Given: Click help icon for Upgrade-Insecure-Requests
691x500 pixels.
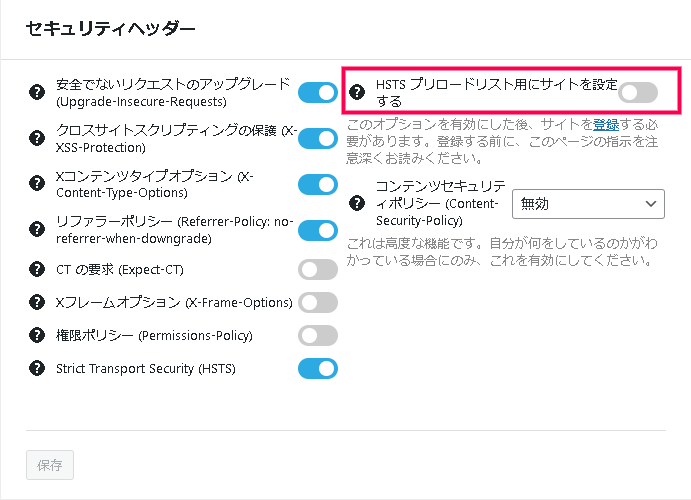Looking at the screenshot, I should pyautogui.click(x=37, y=92).
